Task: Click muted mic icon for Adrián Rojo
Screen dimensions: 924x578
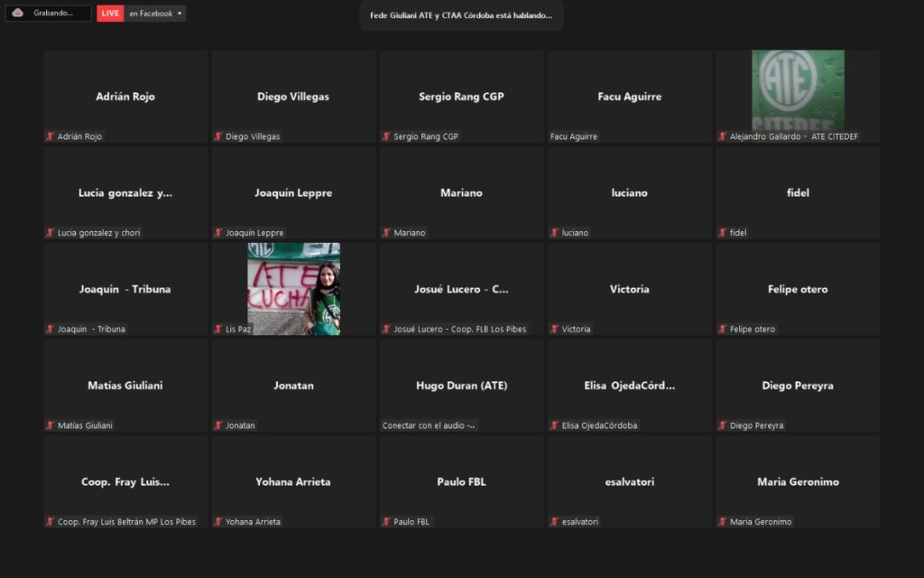Action: 51,136
